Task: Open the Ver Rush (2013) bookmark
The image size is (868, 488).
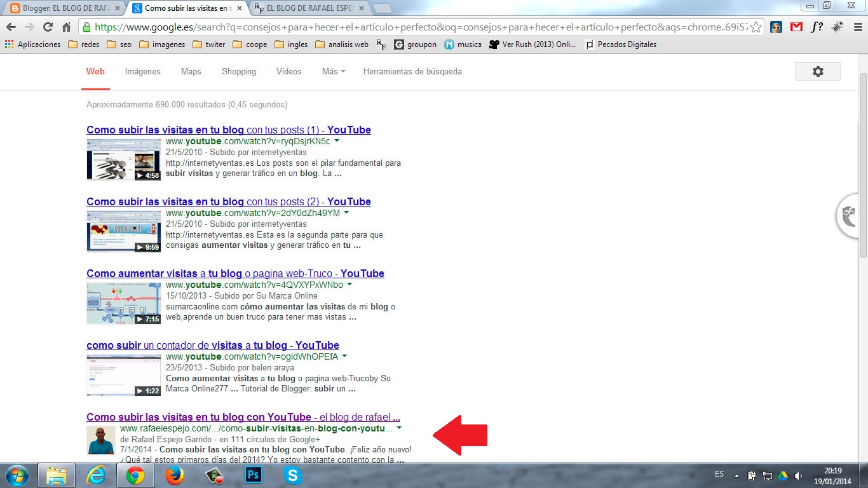Action: coord(532,44)
